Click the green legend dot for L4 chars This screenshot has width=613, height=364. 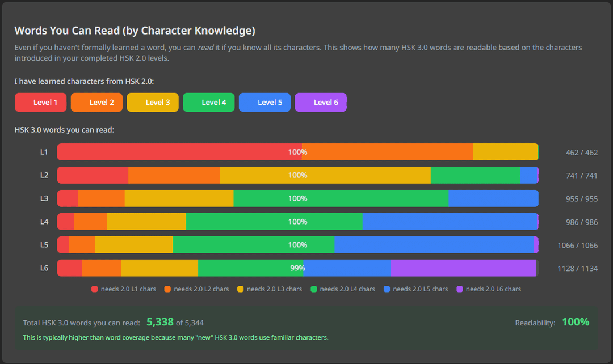point(314,289)
